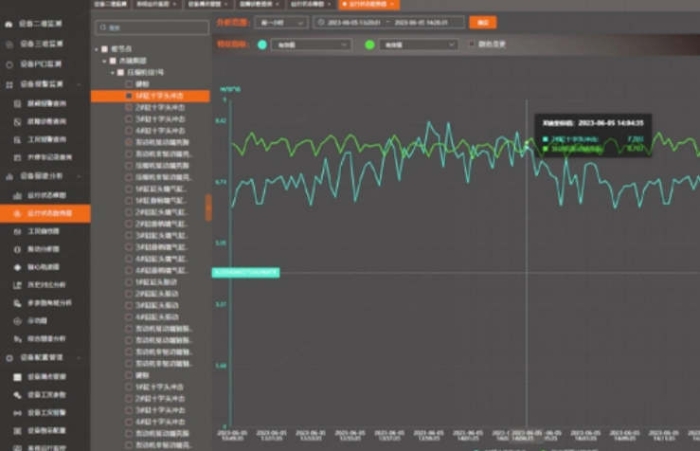Toggle the 颜色渐变 checkbox next to feature dropdowns

[472, 45]
